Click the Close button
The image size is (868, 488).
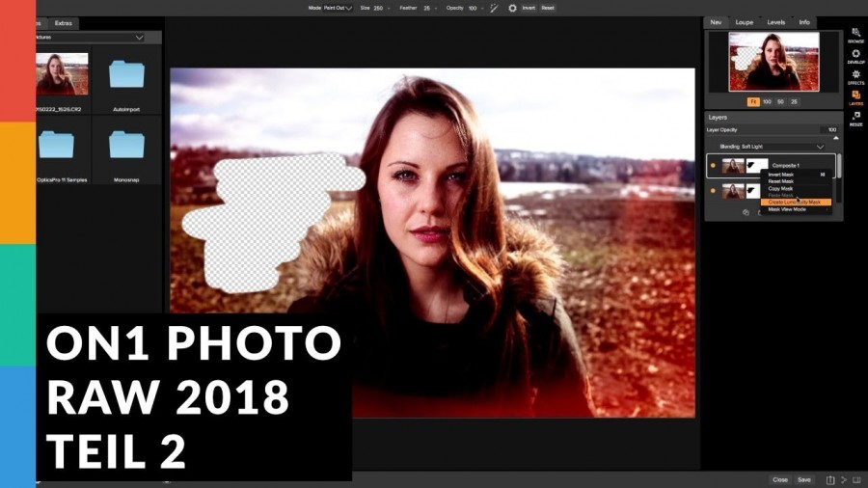click(780, 479)
